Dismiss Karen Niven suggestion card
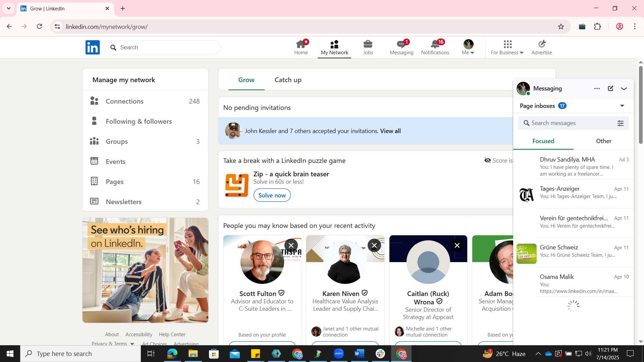The image size is (644, 362). pos(374,245)
